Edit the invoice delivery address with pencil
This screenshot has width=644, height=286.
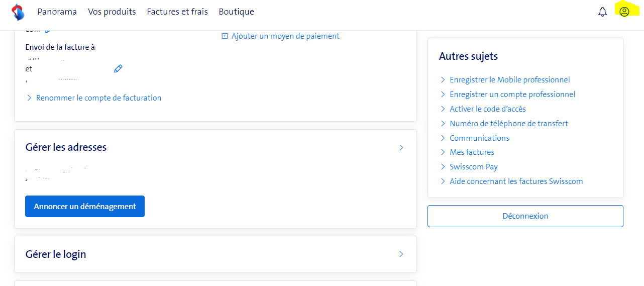118,69
